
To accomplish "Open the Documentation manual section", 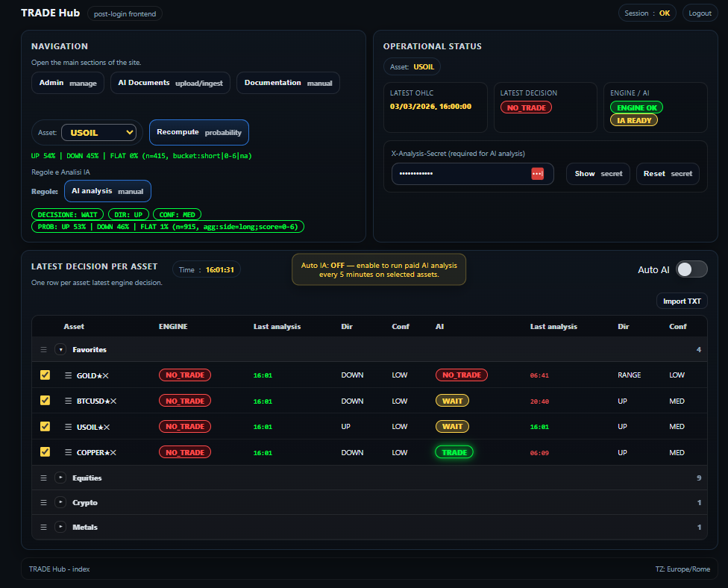I will click(288, 83).
